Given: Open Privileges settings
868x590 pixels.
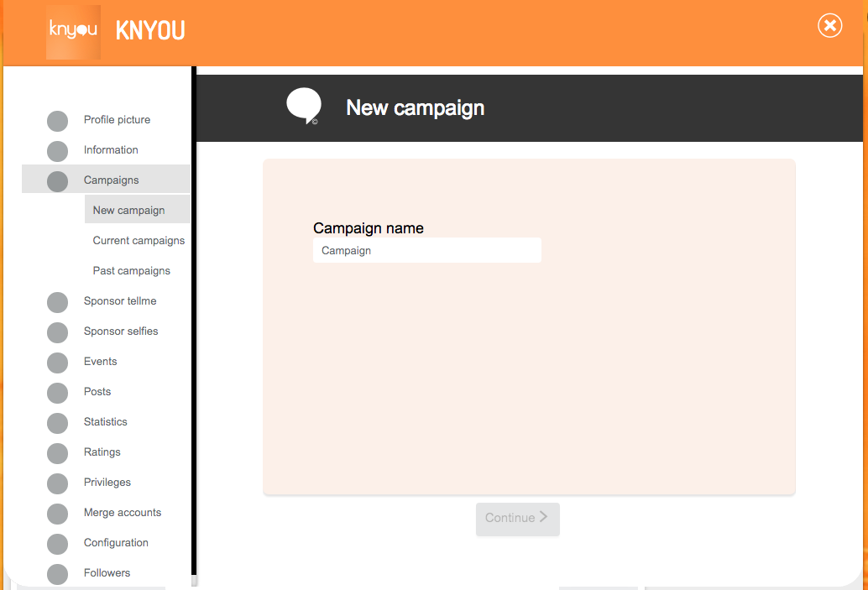Looking at the screenshot, I should pos(107,482).
